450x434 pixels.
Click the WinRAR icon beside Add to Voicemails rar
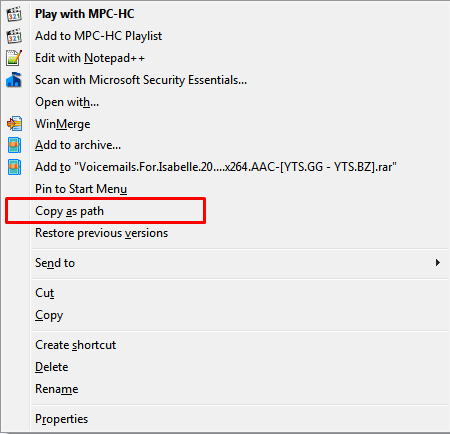point(14,167)
